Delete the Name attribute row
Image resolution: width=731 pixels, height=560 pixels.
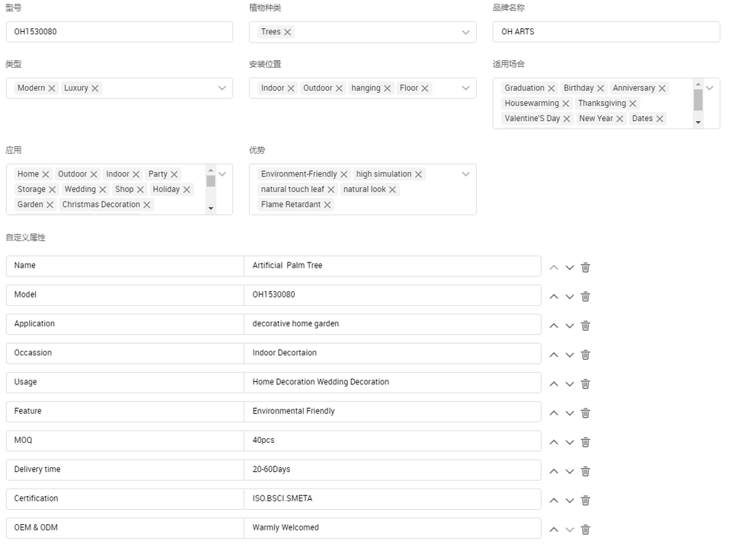[586, 267]
